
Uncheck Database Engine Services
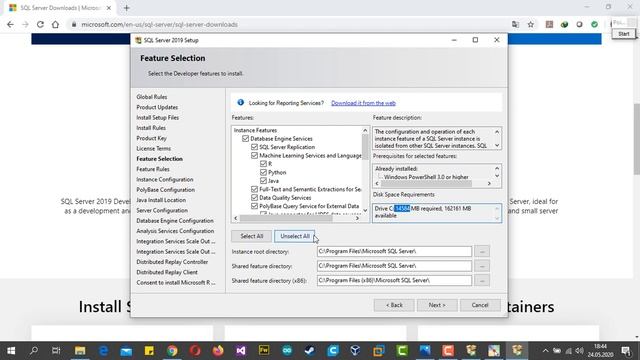click(245, 138)
